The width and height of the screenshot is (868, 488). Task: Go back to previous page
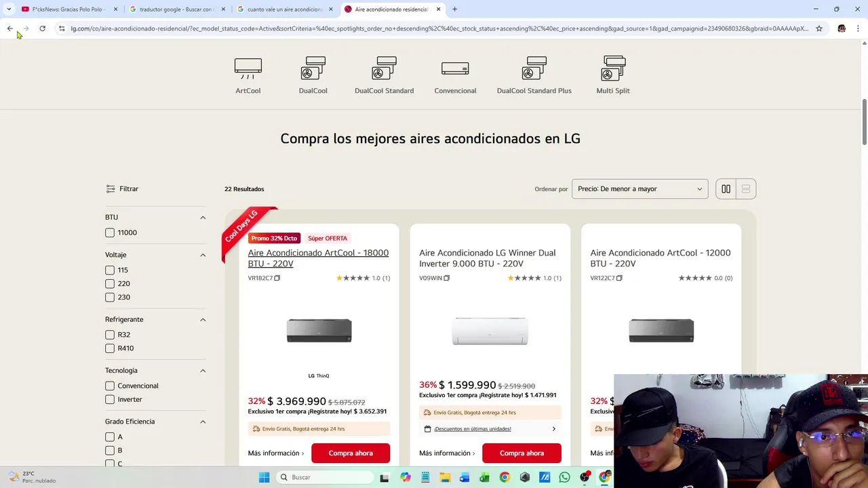[x=9, y=28]
